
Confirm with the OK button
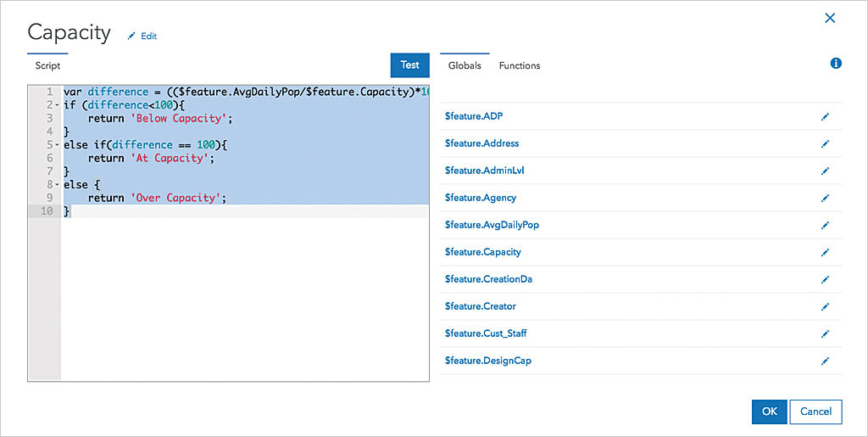[769, 412]
